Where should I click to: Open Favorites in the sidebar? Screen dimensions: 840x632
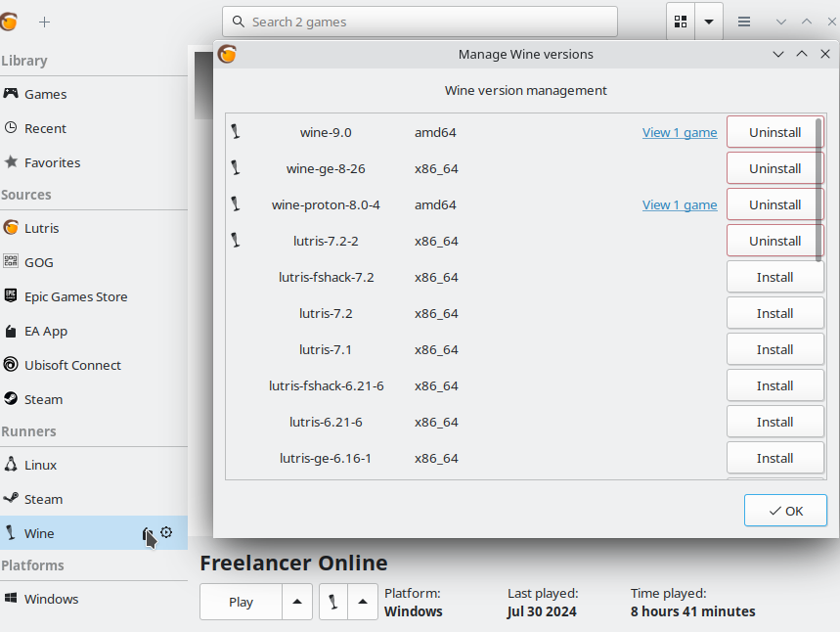(94, 162)
